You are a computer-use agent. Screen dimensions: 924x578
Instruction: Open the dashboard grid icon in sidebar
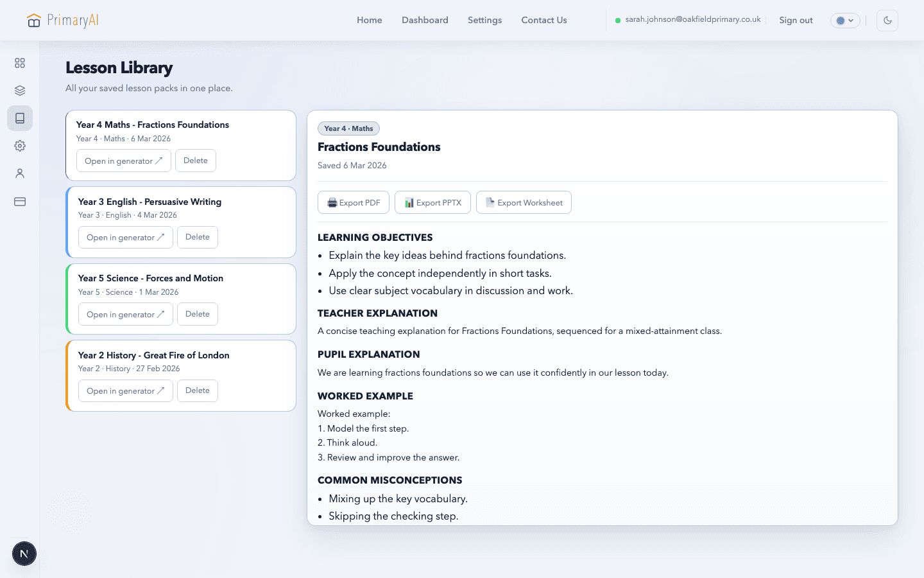(x=20, y=63)
